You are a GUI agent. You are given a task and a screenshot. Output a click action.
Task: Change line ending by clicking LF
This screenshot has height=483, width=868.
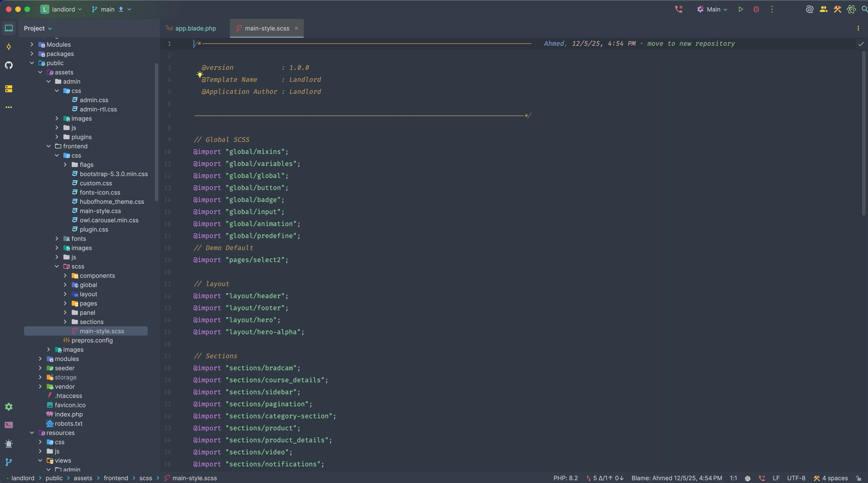776,478
